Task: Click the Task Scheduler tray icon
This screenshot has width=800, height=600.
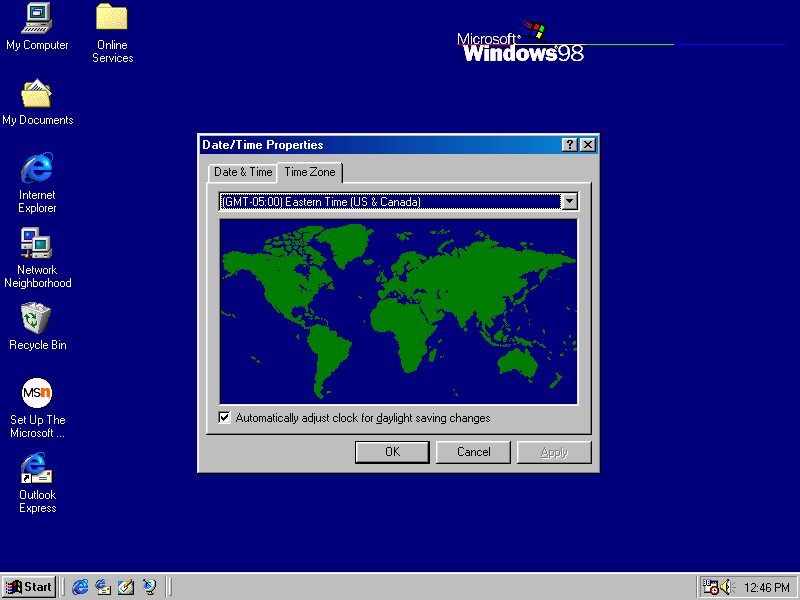Action: (710, 587)
